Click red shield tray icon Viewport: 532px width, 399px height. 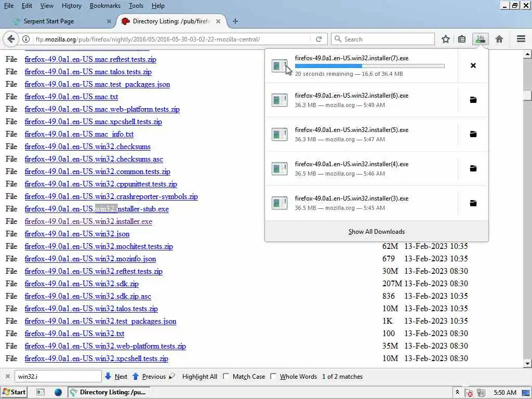click(x=470, y=393)
